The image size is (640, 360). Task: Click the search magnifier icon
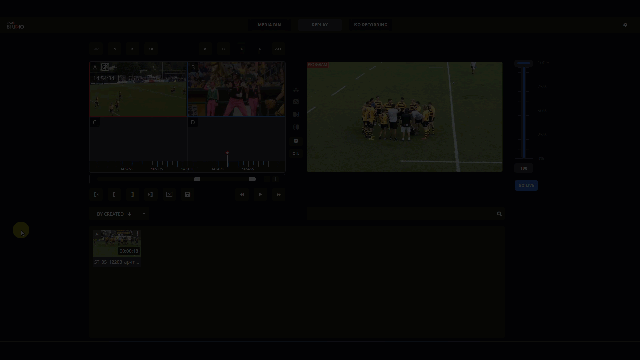tap(499, 214)
